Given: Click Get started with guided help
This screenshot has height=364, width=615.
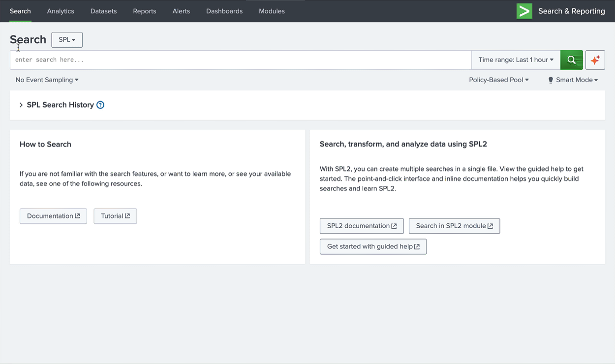Looking at the screenshot, I should (x=373, y=246).
